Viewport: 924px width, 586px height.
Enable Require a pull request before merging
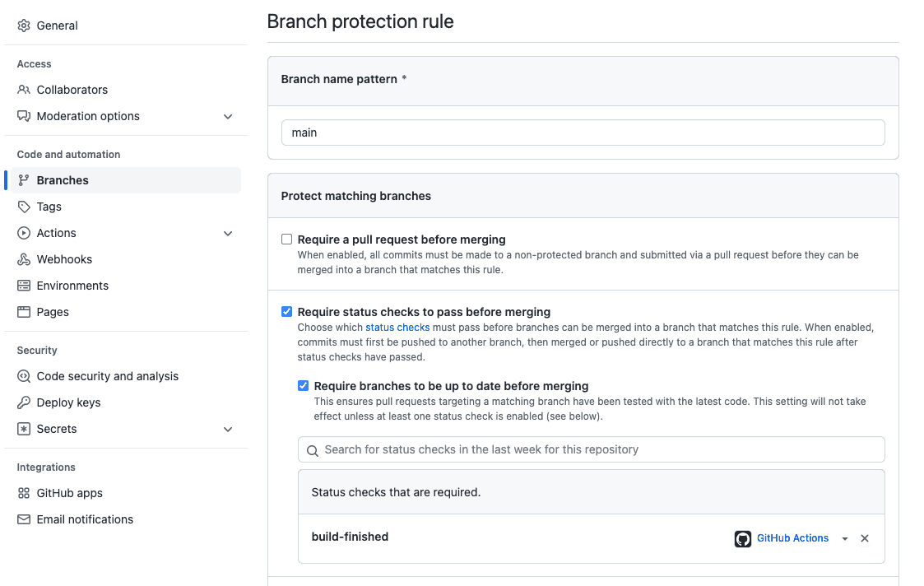click(x=286, y=240)
